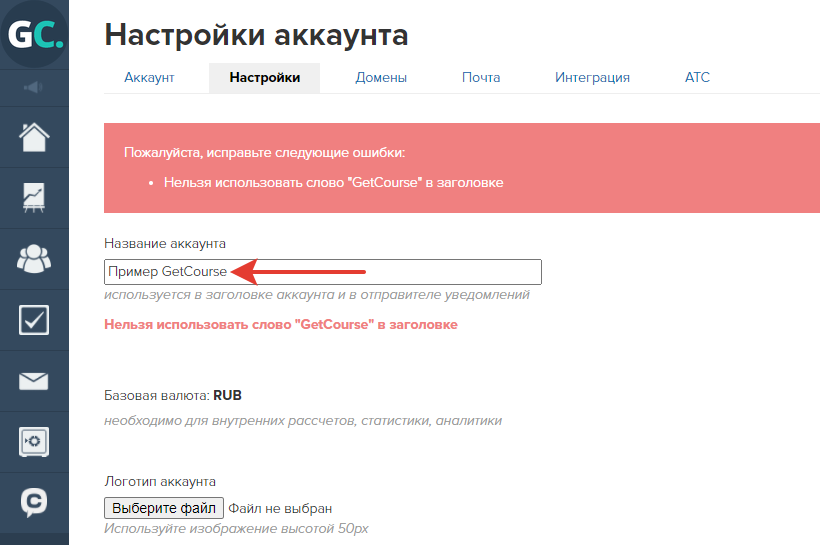The image size is (820, 545).
Task: Click the error list item in red banner
Action: [334, 183]
